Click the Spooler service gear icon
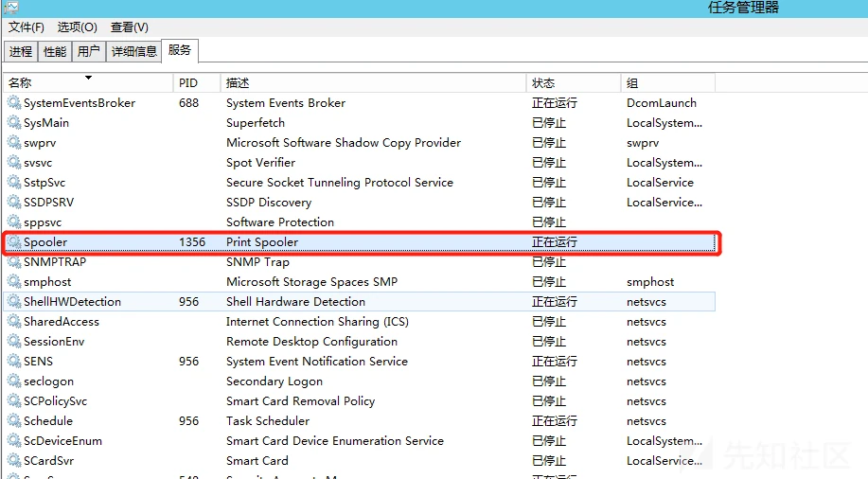Viewport: 868px width, 479px height. click(14, 242)
